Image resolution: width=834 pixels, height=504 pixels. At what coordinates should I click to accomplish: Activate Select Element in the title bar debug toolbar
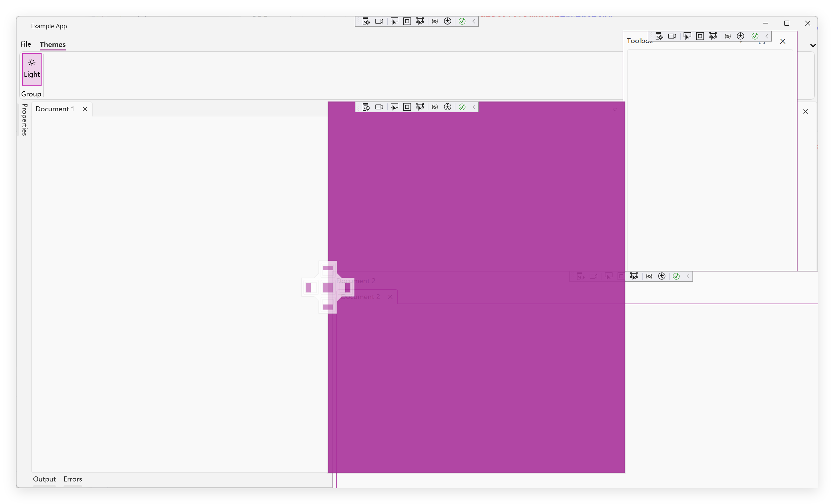coord(394,21)
